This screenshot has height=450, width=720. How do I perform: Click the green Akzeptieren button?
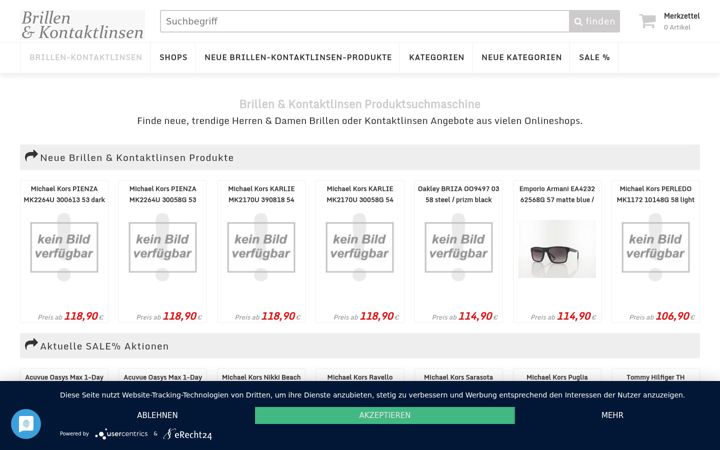coord(385,415)
